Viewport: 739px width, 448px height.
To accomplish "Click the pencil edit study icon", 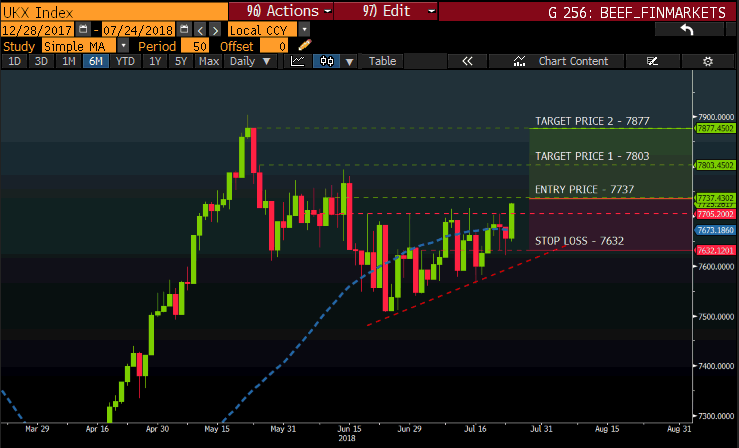I will coord(304,46).
